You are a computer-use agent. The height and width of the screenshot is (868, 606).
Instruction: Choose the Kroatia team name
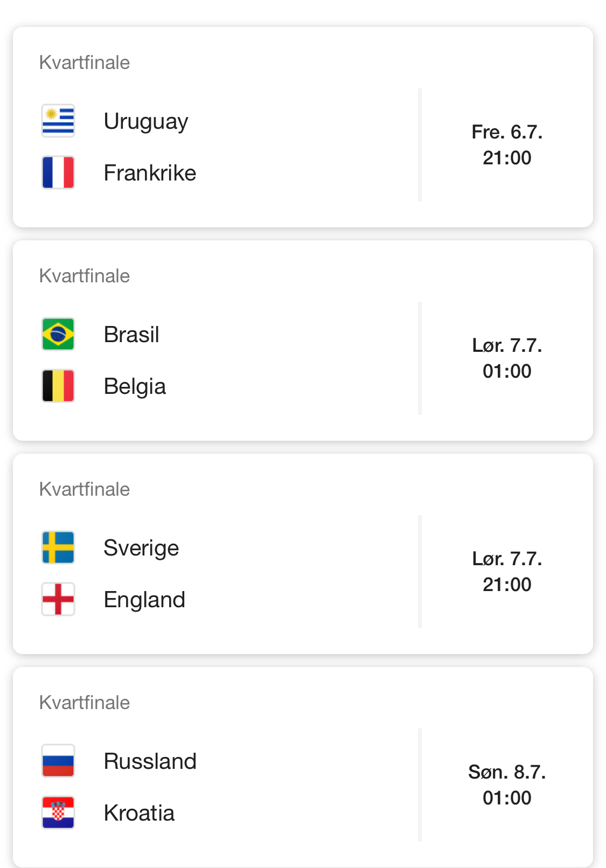[139, 813]
